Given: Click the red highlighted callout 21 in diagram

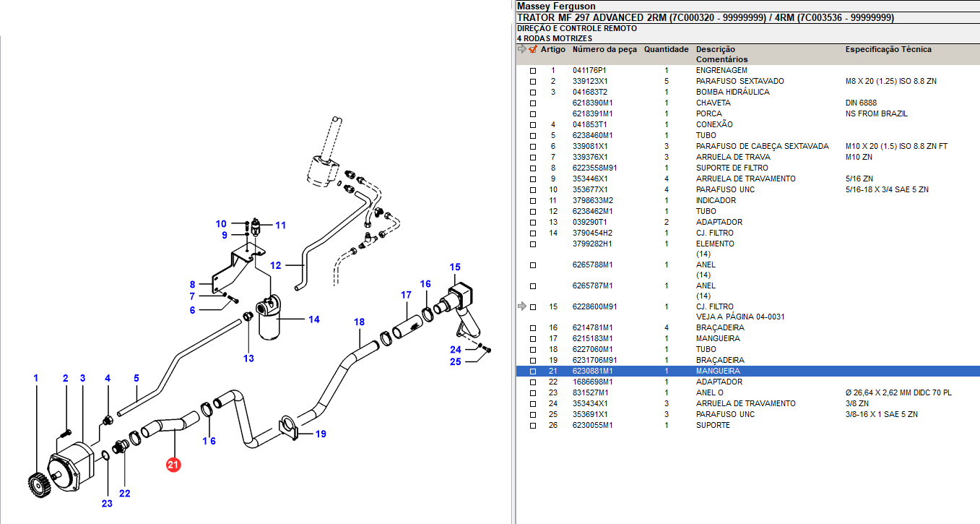Looking at the screenshot, I should pos(173,464).
